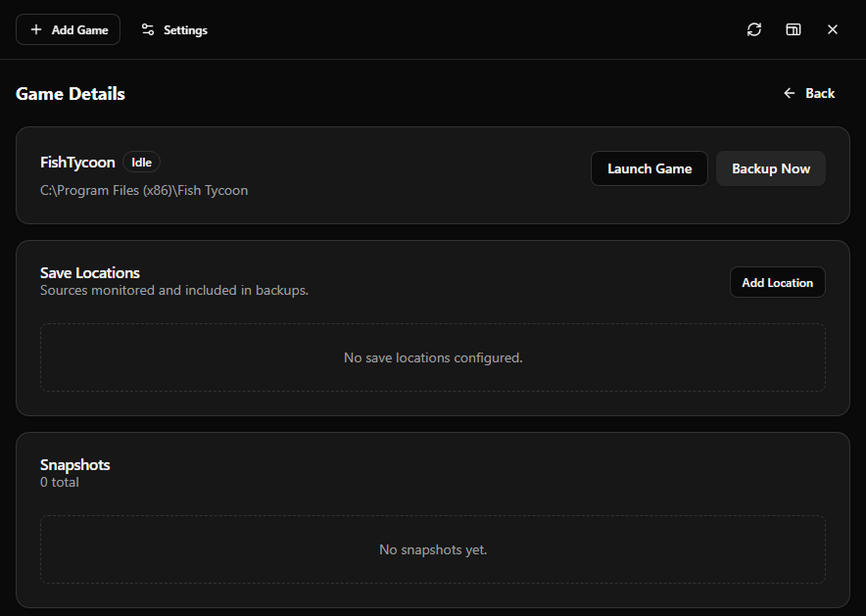This screenshot has height=616, width=866.
Task: Click the refresh icon in the top toolbar
Action: [x=753, y=29]
